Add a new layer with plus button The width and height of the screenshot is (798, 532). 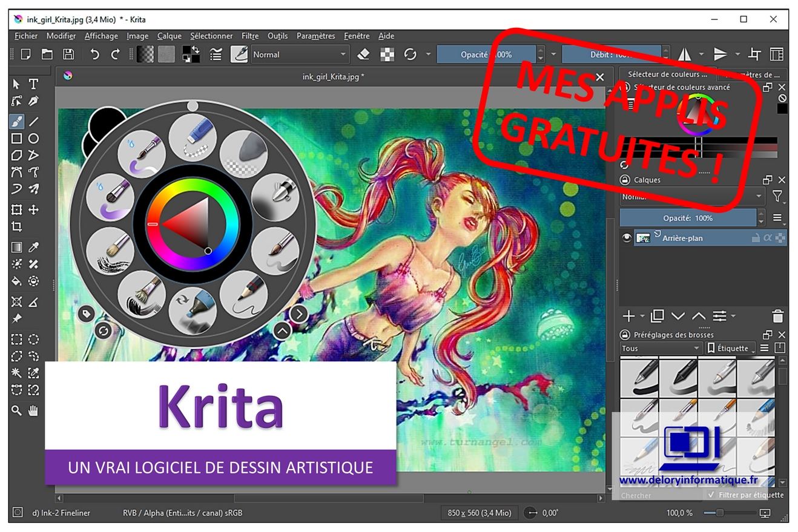point(628,316)
